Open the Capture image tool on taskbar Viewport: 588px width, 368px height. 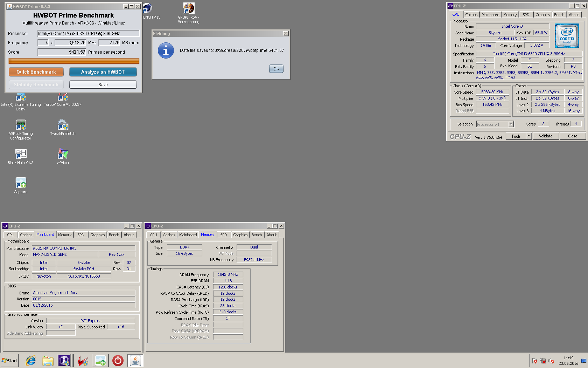coord(100,361)
